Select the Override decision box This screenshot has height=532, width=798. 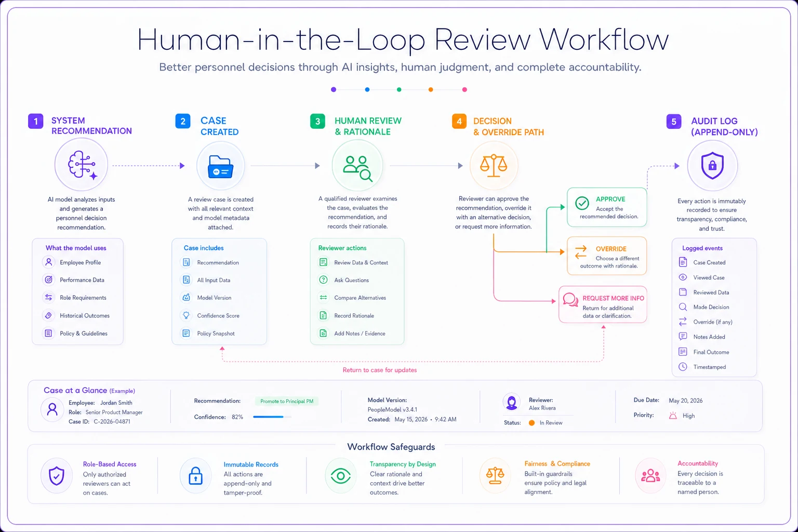click(607, 256)
